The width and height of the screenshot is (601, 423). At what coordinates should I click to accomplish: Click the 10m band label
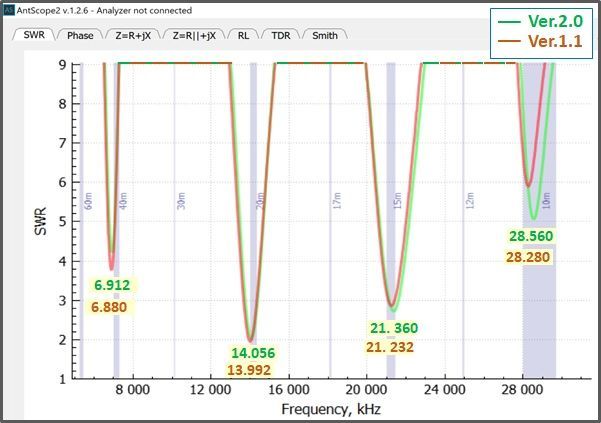[546, 202]
